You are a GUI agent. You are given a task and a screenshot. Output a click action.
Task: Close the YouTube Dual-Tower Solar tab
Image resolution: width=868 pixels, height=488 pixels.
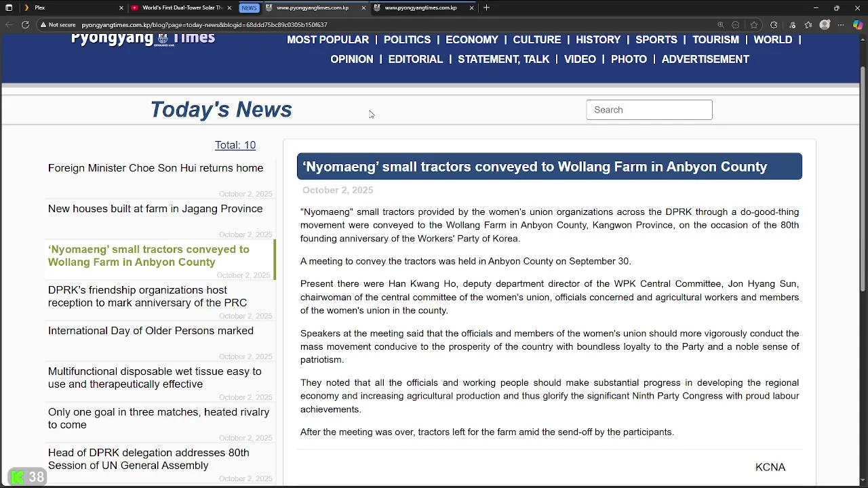[230, 8]
